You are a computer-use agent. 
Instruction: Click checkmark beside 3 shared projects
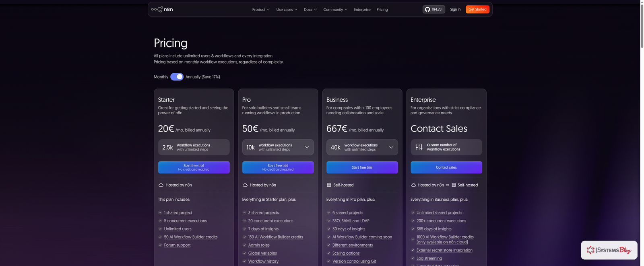[x=244, y=213]
